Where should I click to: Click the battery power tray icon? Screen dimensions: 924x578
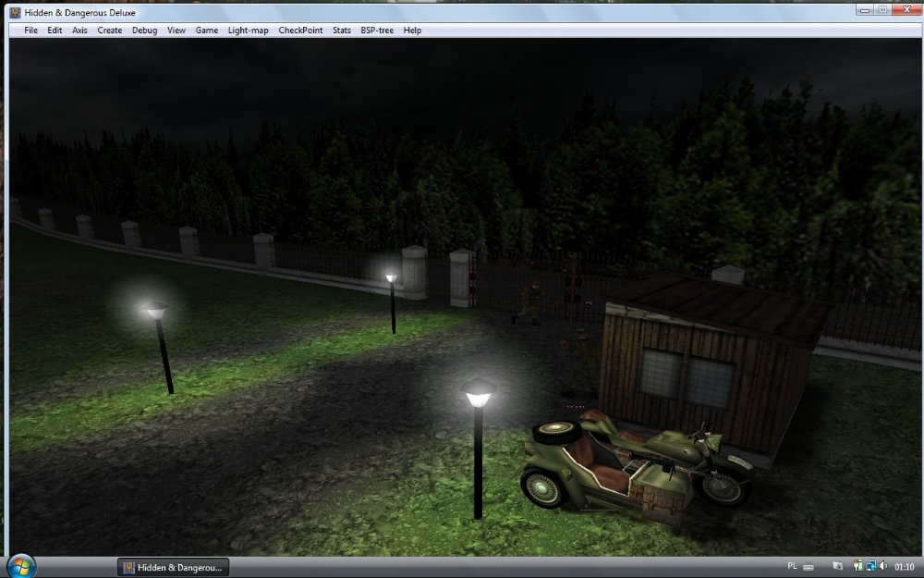point(858,566)
